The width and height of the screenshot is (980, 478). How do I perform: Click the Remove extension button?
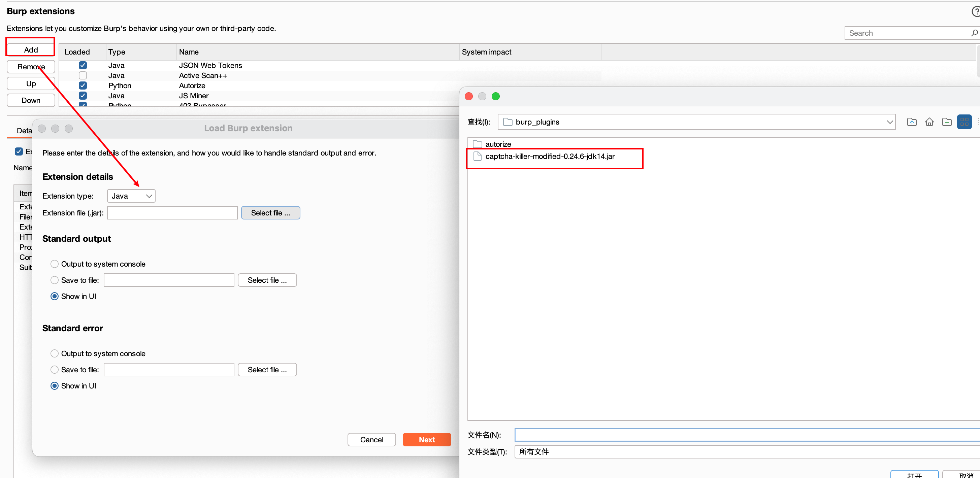point(31,67)
